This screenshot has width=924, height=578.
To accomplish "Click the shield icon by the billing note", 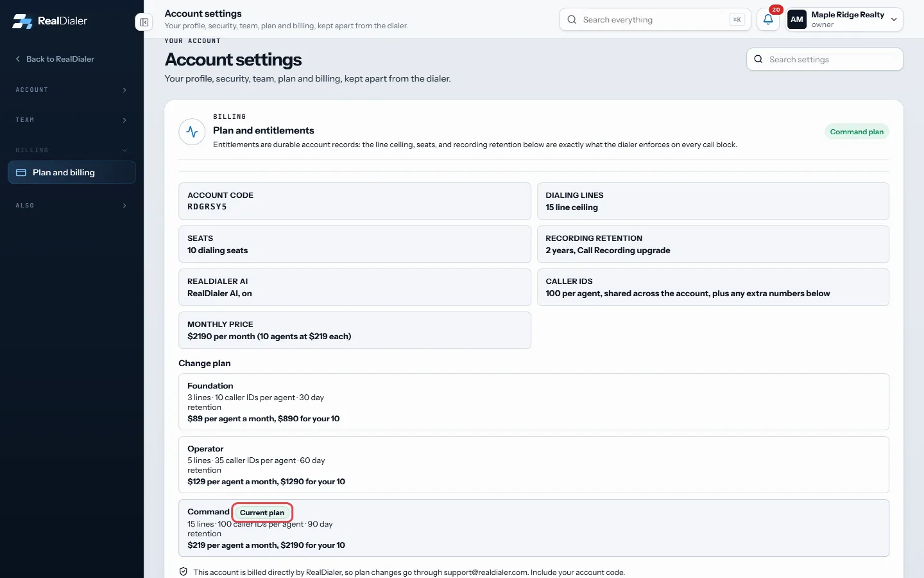I will (184, 572).
